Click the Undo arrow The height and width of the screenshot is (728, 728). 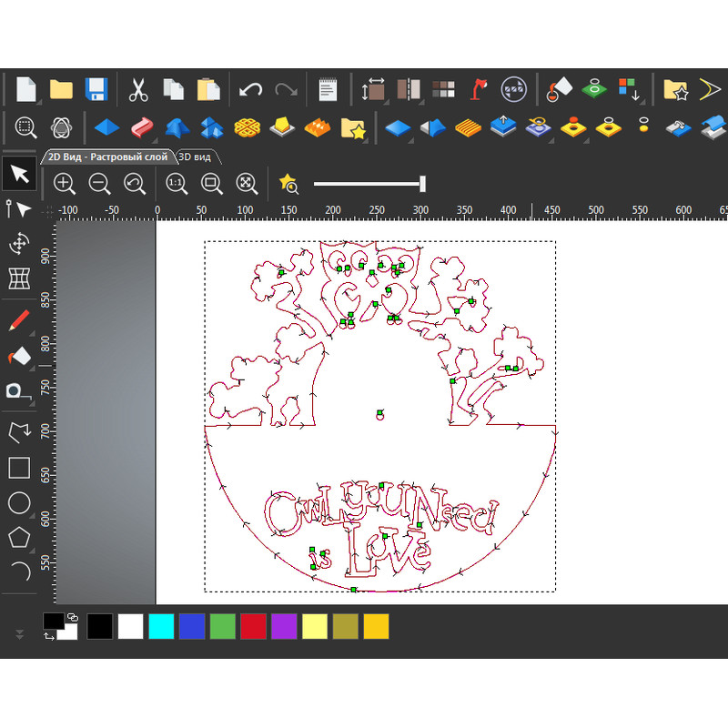(250, 88)
